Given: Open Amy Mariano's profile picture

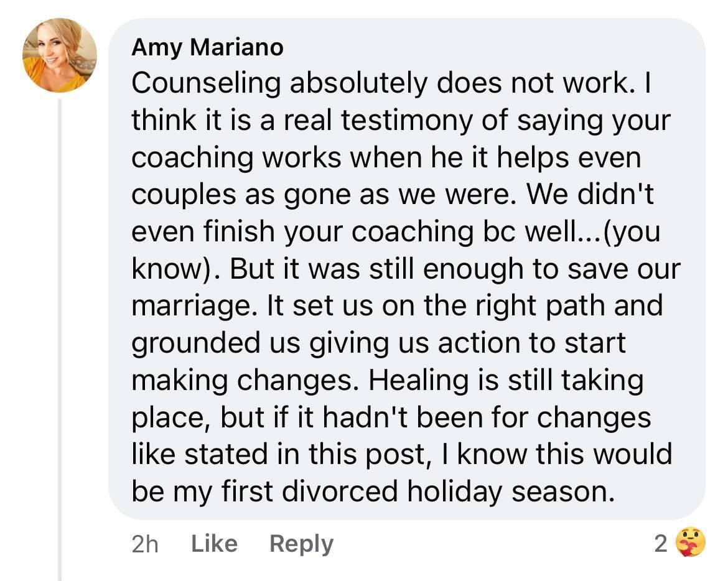Looking at the screenshot, I should point(60,55).
